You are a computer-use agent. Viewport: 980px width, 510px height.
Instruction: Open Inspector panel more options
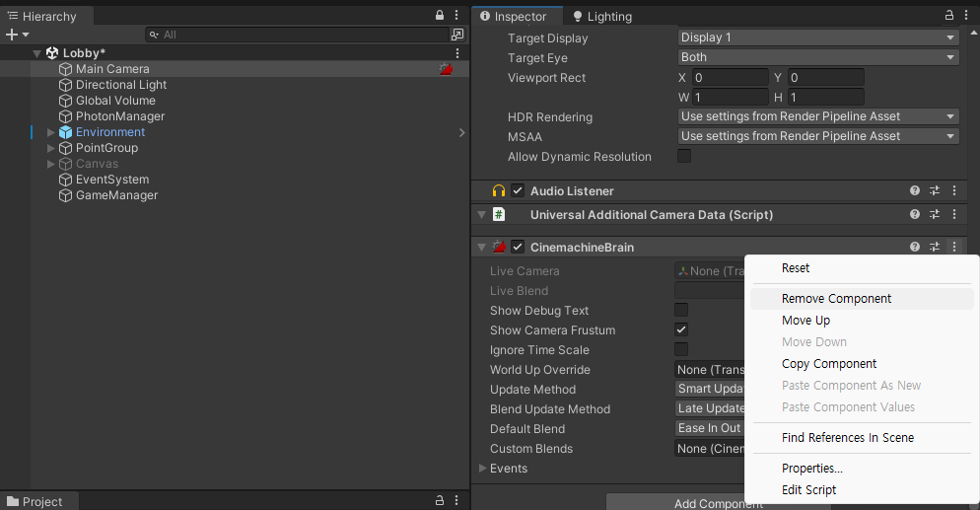pyautogui.click(x=967, y=15)
